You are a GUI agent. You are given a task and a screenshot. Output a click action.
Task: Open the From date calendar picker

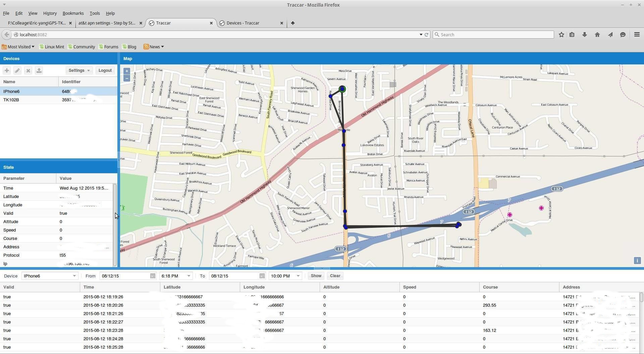[x=153, y=276]
